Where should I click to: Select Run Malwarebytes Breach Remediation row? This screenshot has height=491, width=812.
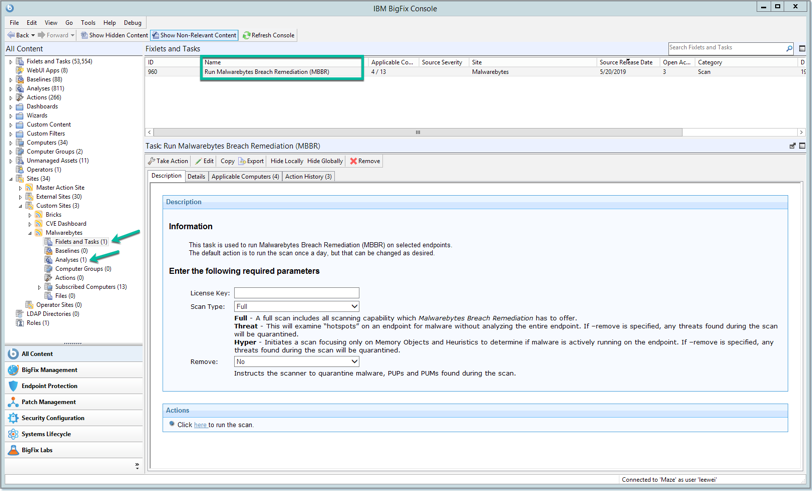(475, 72)
